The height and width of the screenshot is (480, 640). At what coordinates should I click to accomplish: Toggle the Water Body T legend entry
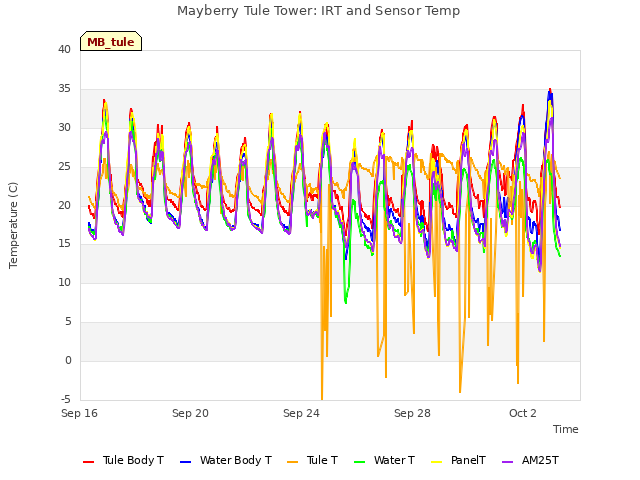click(x=226, y=460)
